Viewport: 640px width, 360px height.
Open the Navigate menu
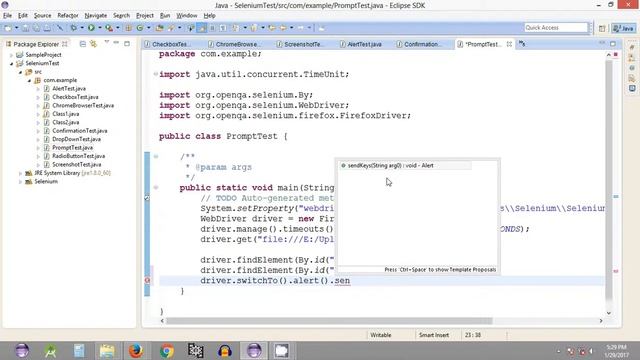tap(96, 16)
